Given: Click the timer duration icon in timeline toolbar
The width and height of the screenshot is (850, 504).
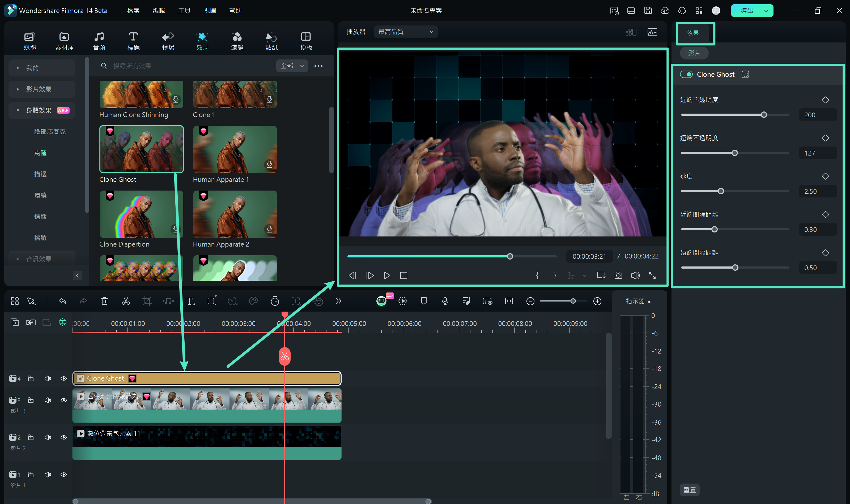Looking at the screenshot, I should tap(275, 301).
